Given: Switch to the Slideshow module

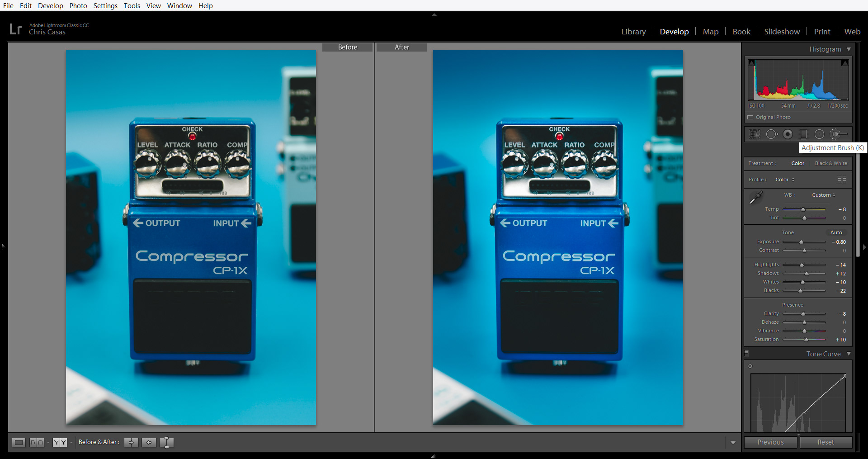Looking at the screenshot, I should point(782,32).
